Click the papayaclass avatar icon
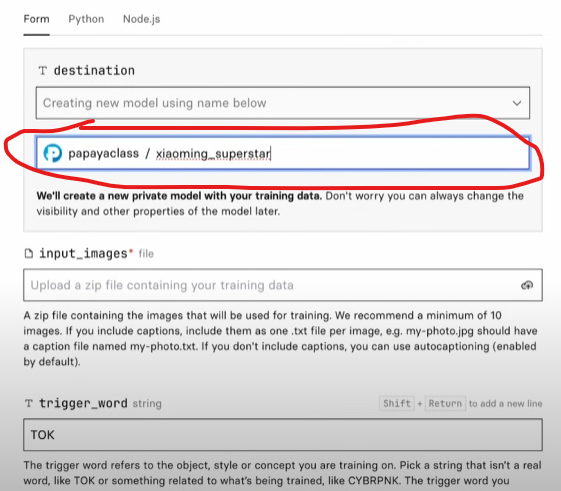The image size is (561, 491). click(x=53, y=154)
